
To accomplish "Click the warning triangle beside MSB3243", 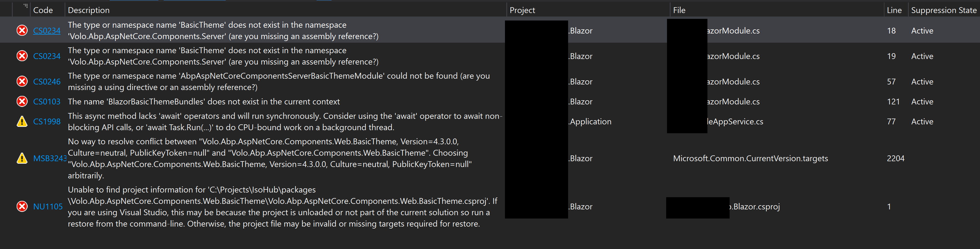I will (x=22, y=158).
